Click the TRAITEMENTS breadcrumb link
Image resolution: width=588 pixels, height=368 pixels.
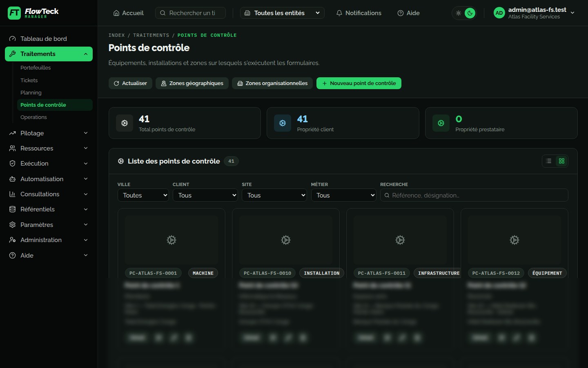pyautogui.click(x=151, y=35)
